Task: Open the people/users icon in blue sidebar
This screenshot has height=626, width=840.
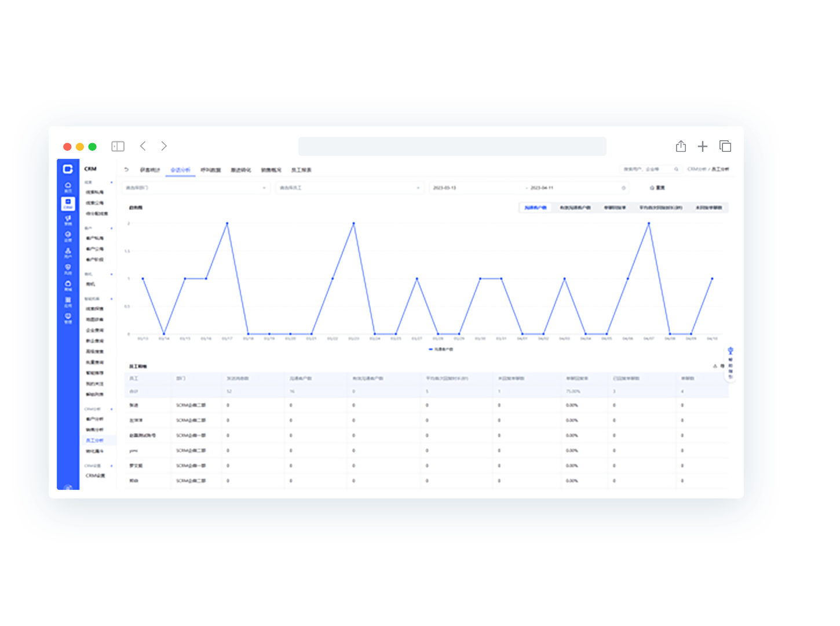Action: click(x=68, y=253)
